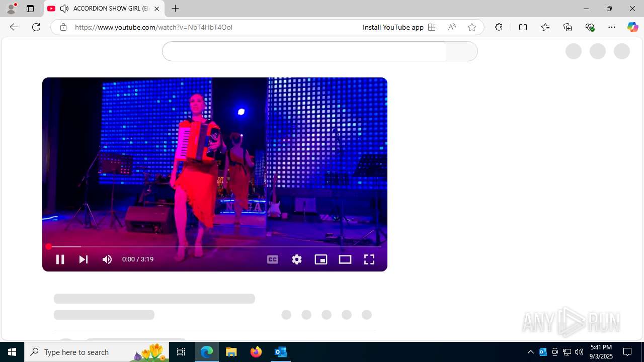Screen dimensions: 644x362
Task: Toggle closed captions (CC) button
Action: click(x=273, y=259)
